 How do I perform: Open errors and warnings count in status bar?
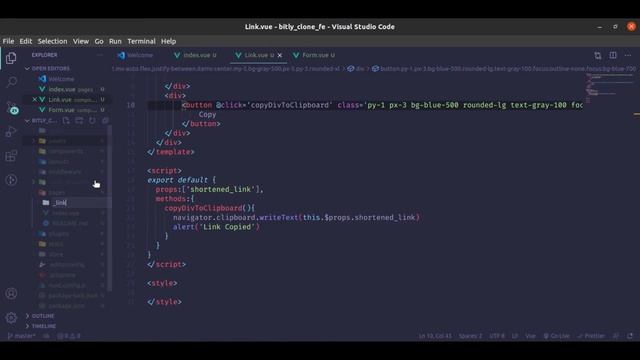pyautogui.click(x=69, y=336)
